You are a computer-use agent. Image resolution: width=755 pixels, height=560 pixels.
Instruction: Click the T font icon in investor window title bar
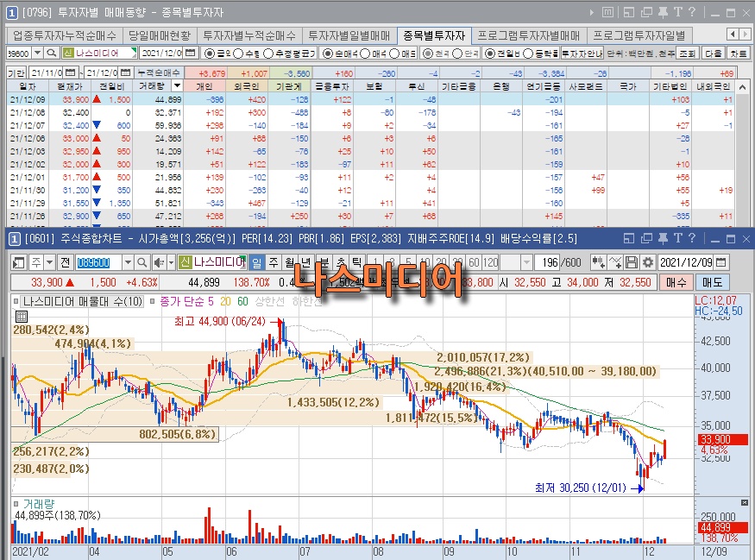coord(677,13)
